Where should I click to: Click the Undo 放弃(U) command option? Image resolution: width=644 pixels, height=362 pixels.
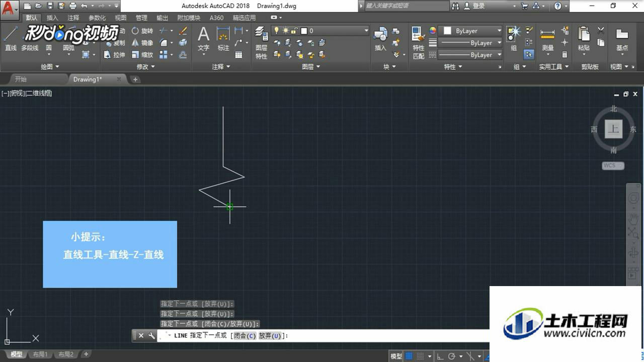270,336
